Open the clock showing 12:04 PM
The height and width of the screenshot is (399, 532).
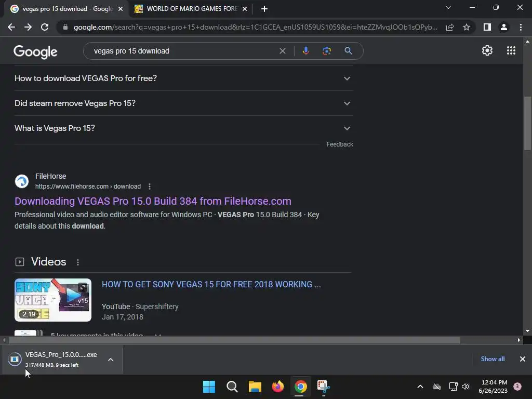[x=493, y=387]
